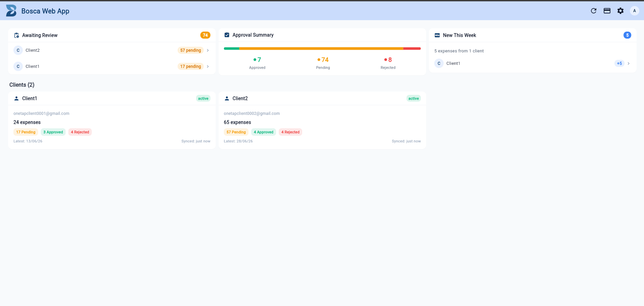Click 'Bosca Web App' title
This screenshot has height=306, width=644.
(45, 11)
